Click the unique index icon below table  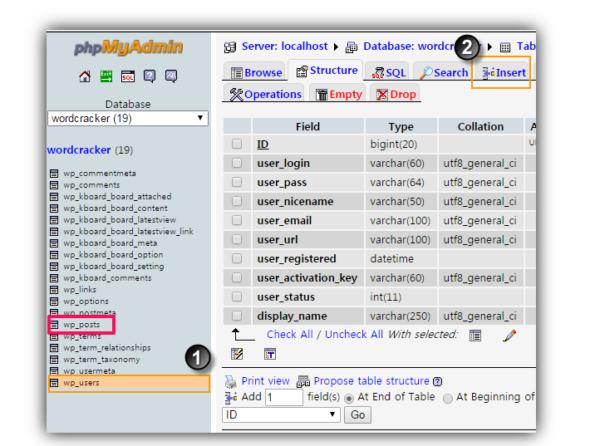tap(237, 354)
